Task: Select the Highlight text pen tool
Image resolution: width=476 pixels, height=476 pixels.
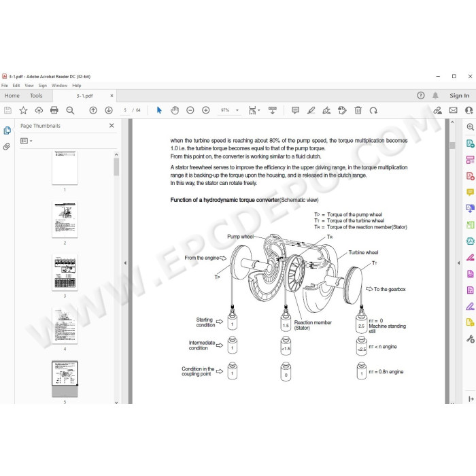Action: [x=311, y=110]
